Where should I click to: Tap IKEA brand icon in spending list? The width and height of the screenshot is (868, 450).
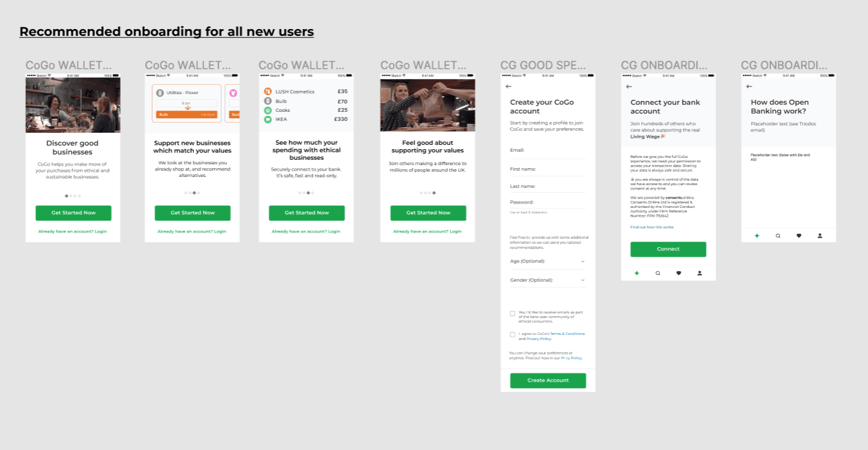click(x=267, y=119)
